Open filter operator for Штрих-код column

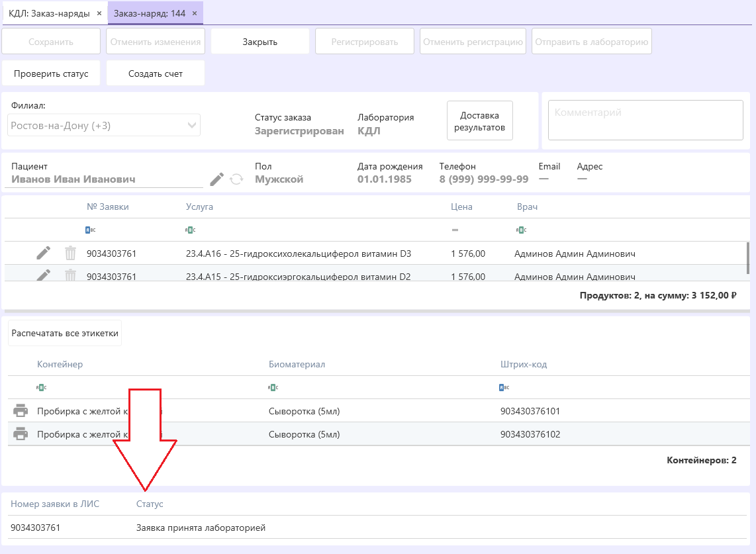[504, 387]
